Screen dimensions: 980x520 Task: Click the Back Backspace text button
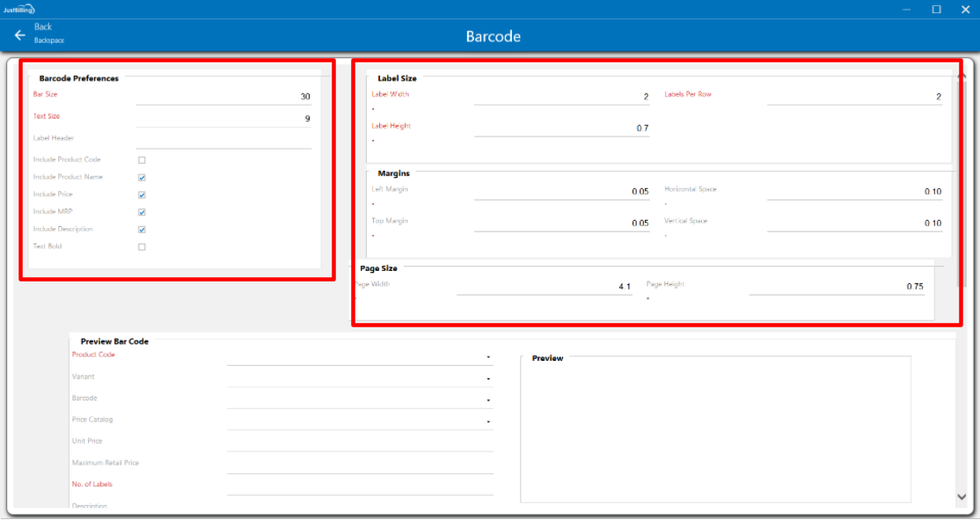point(48,33)
